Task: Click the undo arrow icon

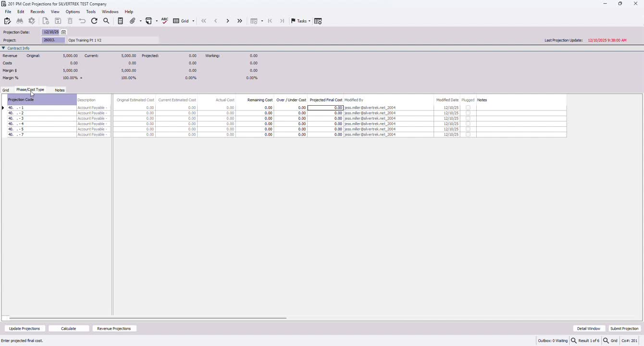Action: (82, 21)
